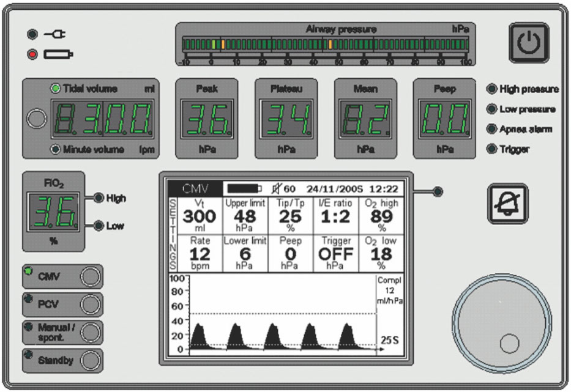This screenshot has height=392, width=571.
Task: Click the battery status indicator icon
Action: tap(59, 55)
